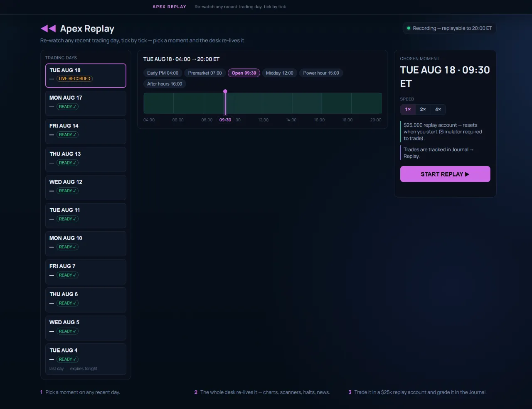Screen dimensions: 532x409
Task: Jump to Early PM 04:00 preset
Action: 163,73
